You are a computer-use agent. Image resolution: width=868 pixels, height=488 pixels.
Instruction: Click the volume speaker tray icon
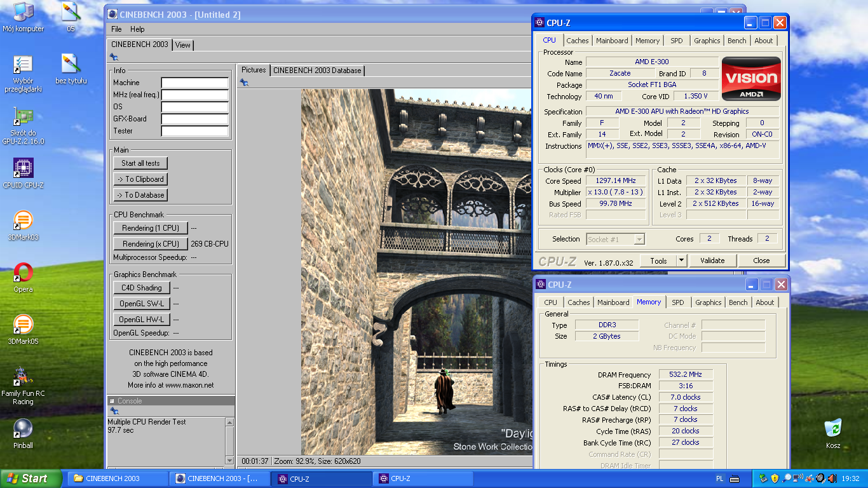831,478
